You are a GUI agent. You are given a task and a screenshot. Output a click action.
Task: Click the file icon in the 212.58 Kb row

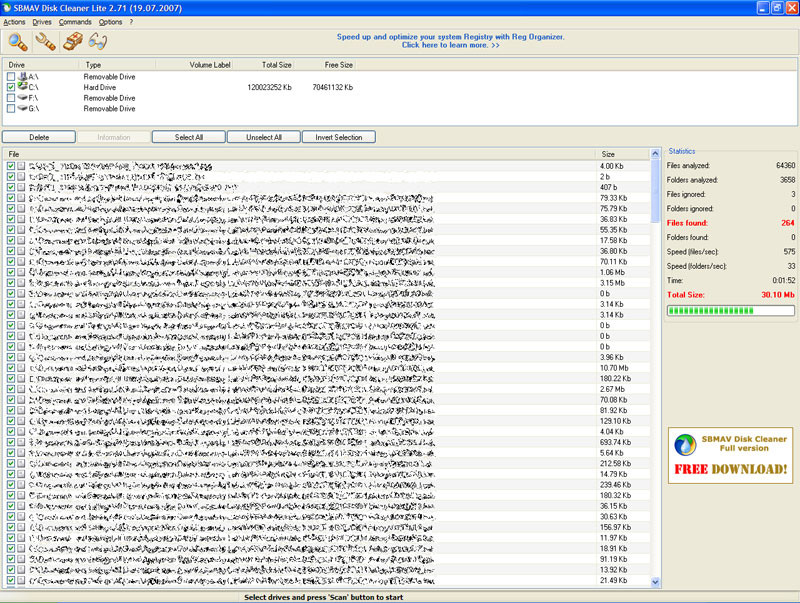21,464
